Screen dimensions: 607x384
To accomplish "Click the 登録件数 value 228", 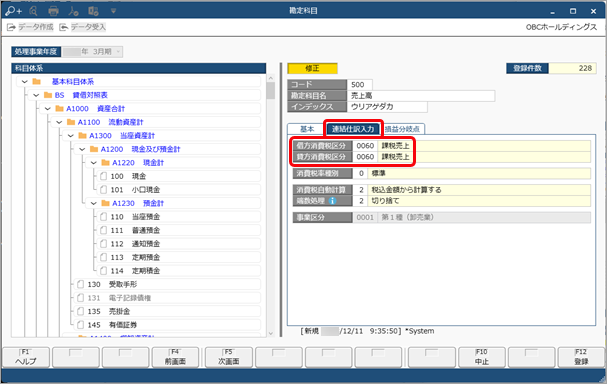I will (573, 68).
